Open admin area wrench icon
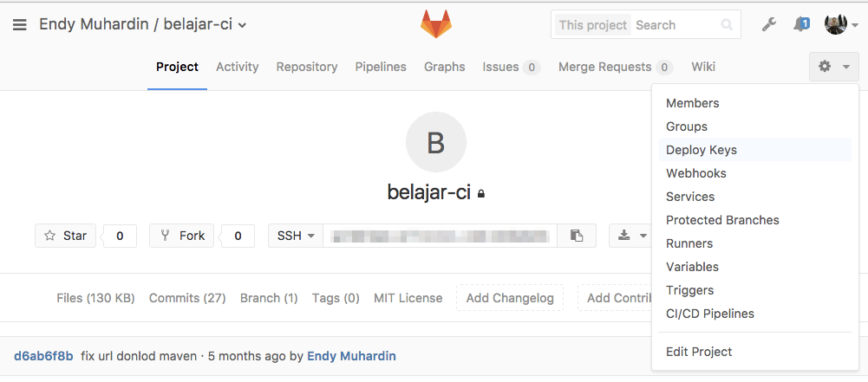 point(768,24)
